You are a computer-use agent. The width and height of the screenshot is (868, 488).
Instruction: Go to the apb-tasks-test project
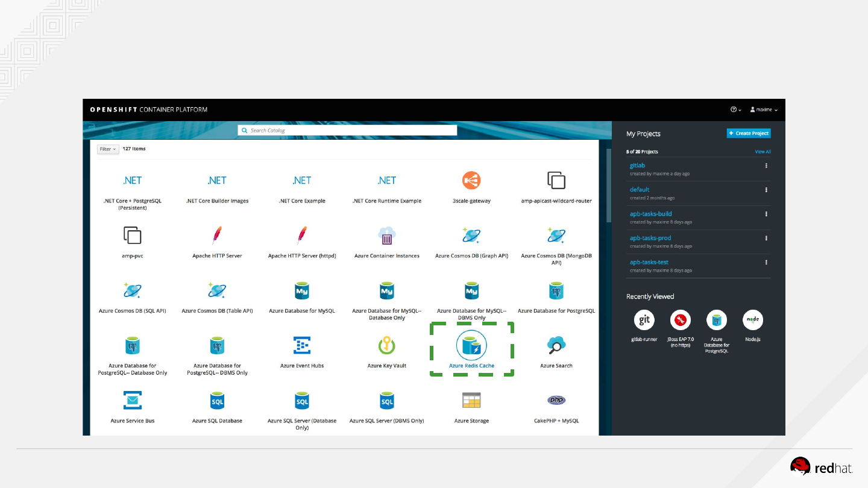pos(649,262)
